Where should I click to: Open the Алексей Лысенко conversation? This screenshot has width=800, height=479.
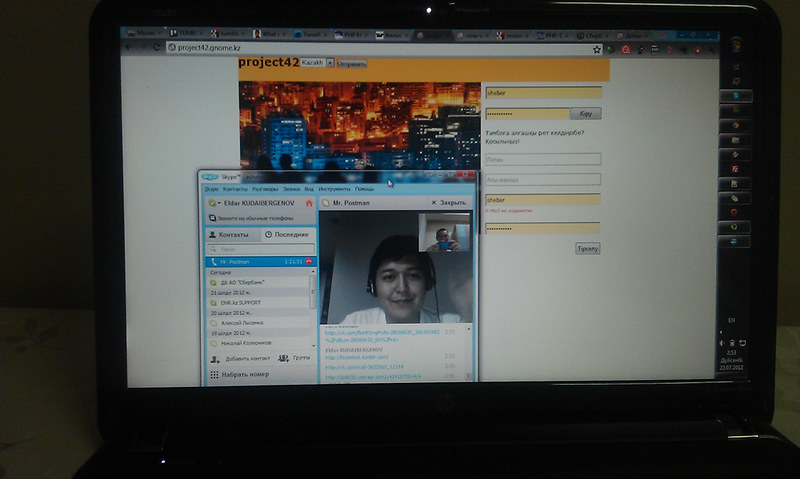click(x=258, y=323)
